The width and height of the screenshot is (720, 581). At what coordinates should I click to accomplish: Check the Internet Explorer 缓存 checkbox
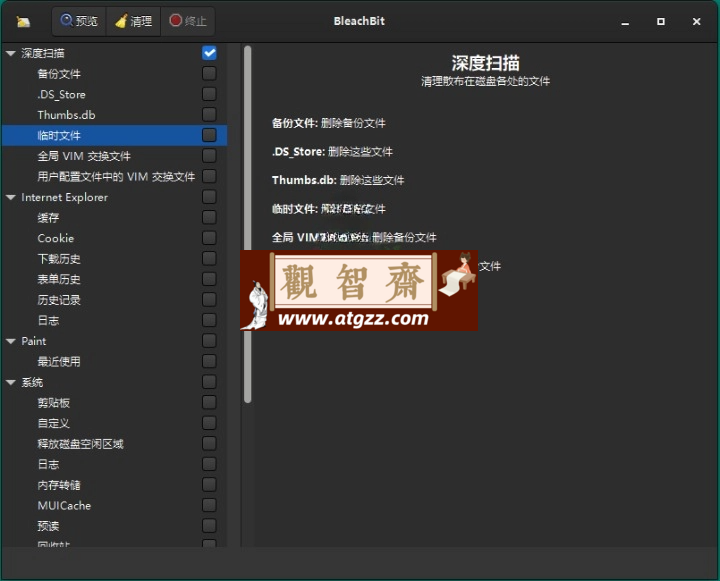209,217
